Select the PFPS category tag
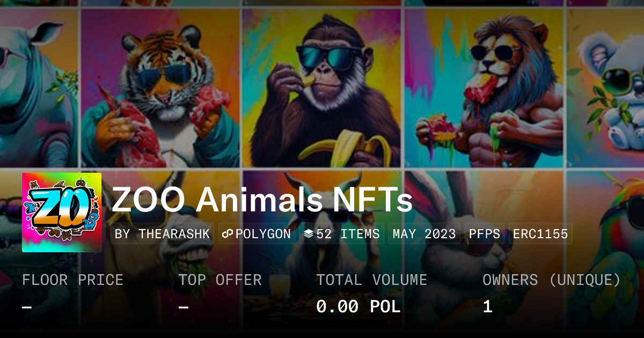This screenshot has width=644, height=338. [x=484, y=234]
